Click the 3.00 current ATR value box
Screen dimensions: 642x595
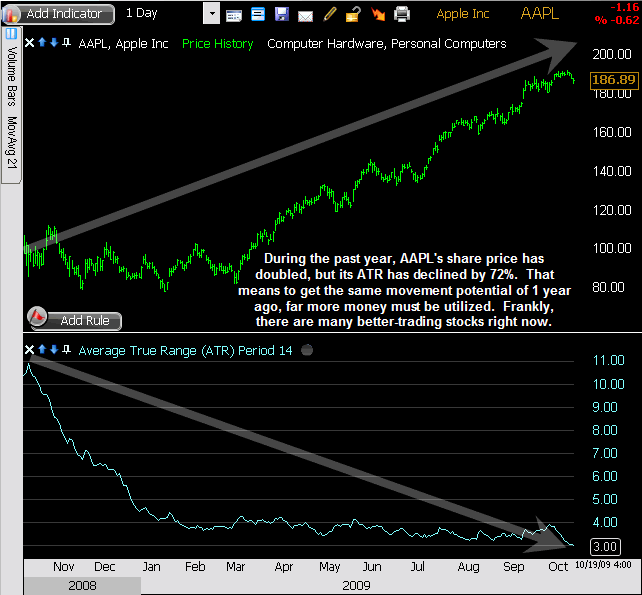click(x=605, y=547)
